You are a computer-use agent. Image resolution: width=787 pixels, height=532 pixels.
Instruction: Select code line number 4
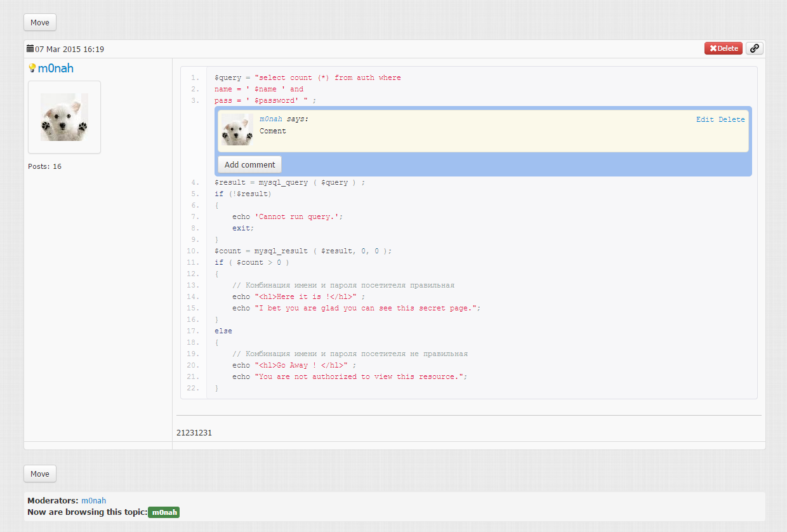coord(195,183)
